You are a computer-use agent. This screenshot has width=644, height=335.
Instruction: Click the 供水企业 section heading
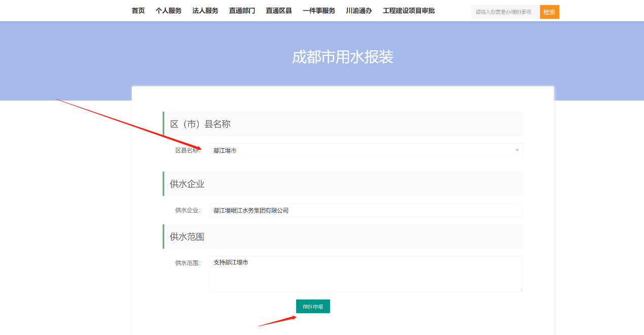187,184
